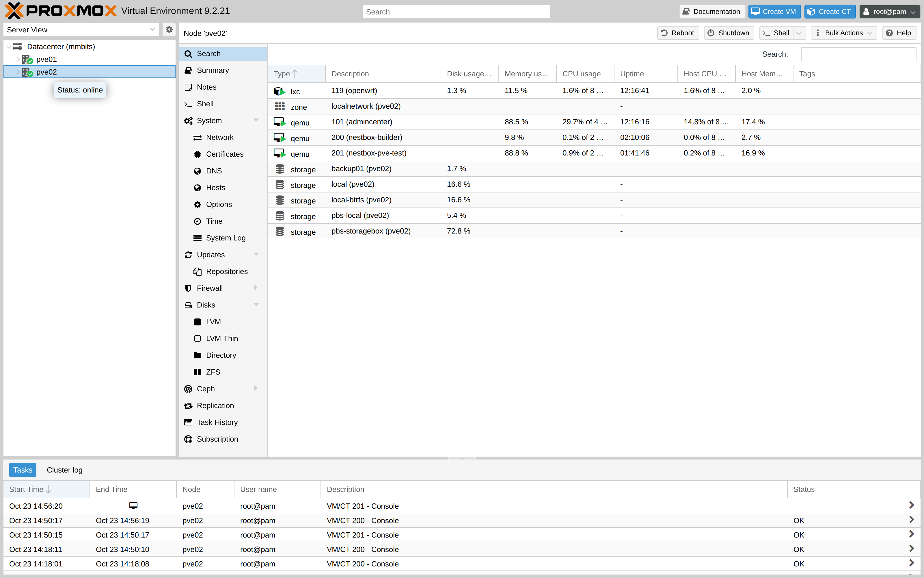
Task: Click the qemu VM icon for nestbox-pve-test
Action: [280, 154]
